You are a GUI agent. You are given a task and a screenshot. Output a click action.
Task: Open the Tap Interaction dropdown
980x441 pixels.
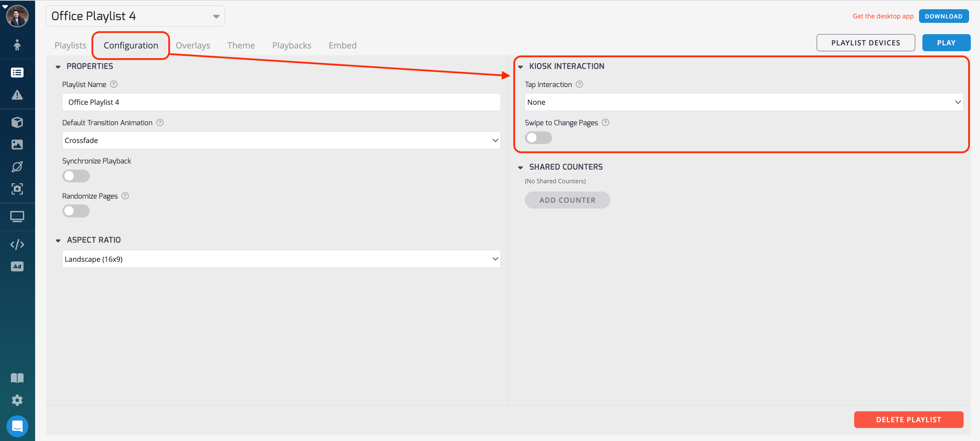(743, 102)
